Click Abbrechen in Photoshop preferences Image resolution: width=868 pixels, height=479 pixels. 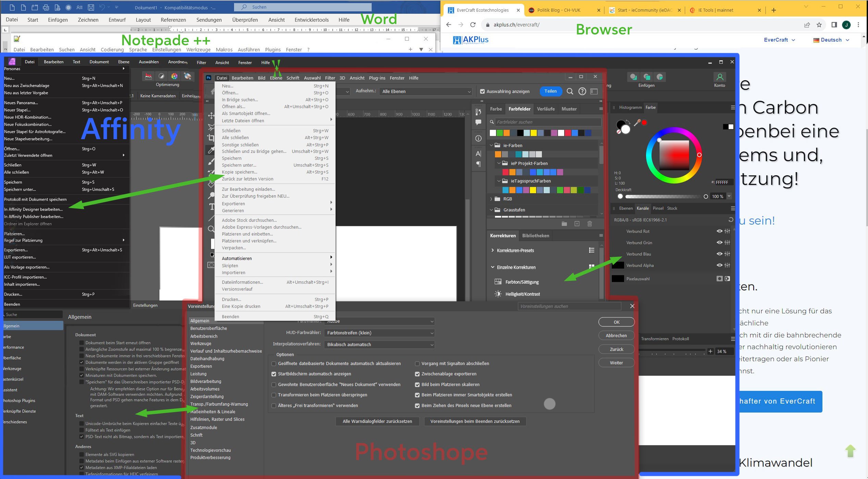(616, 335)
